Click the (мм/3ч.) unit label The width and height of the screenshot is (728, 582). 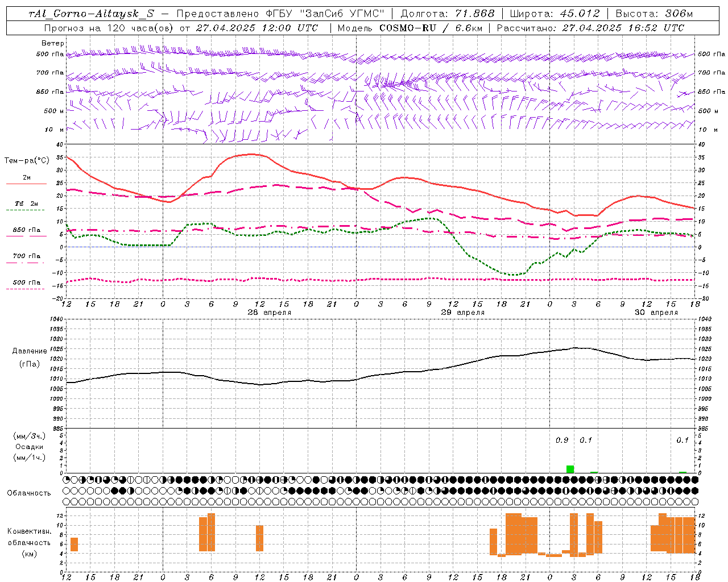(x=30, y=436)
